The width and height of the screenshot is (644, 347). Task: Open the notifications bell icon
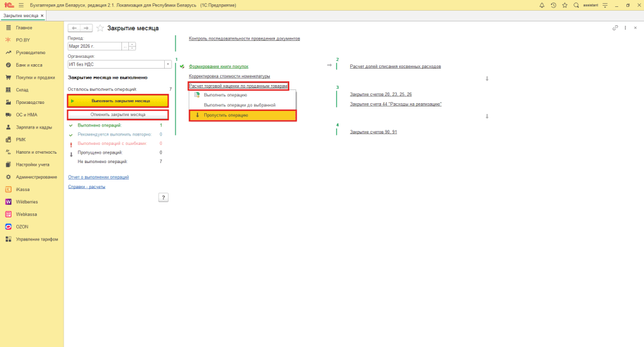point(542,5)
